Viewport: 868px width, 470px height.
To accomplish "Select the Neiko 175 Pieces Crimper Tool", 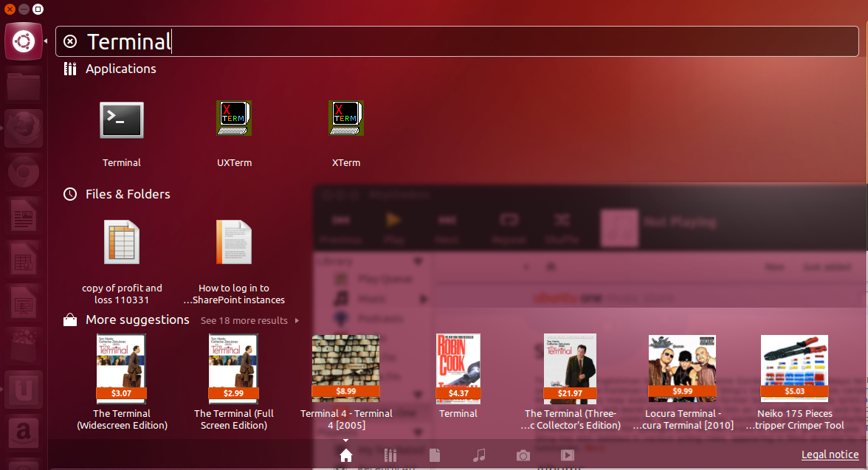I will coord(794,368).
